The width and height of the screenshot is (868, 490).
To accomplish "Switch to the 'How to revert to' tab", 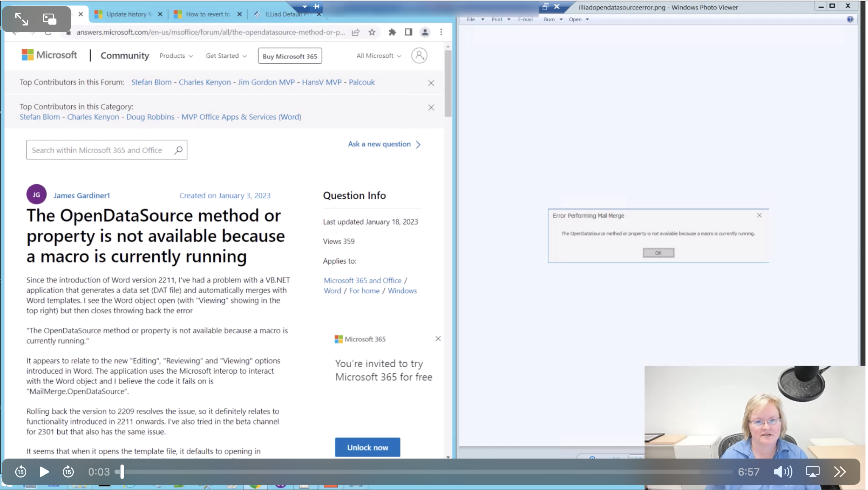I will coord(207,14).
